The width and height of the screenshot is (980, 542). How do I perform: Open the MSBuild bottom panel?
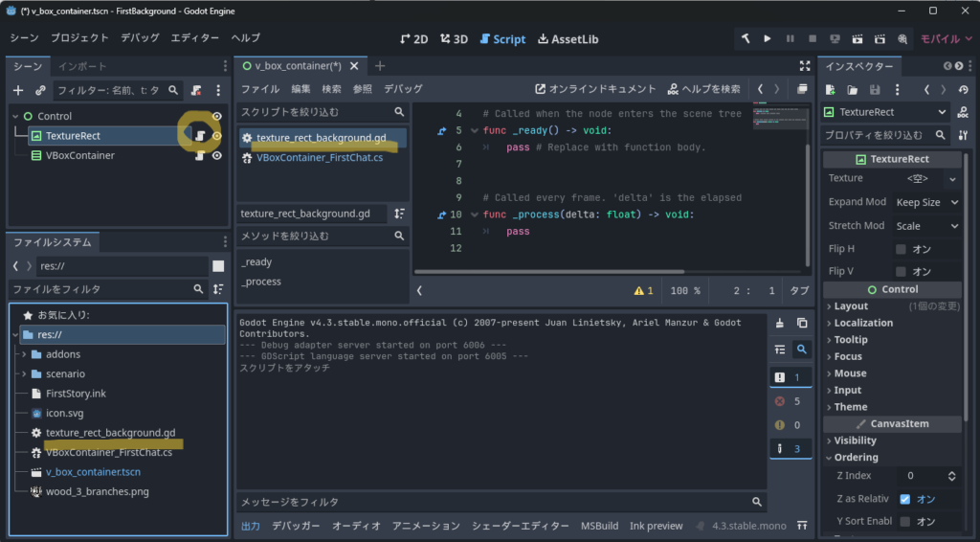599,526
